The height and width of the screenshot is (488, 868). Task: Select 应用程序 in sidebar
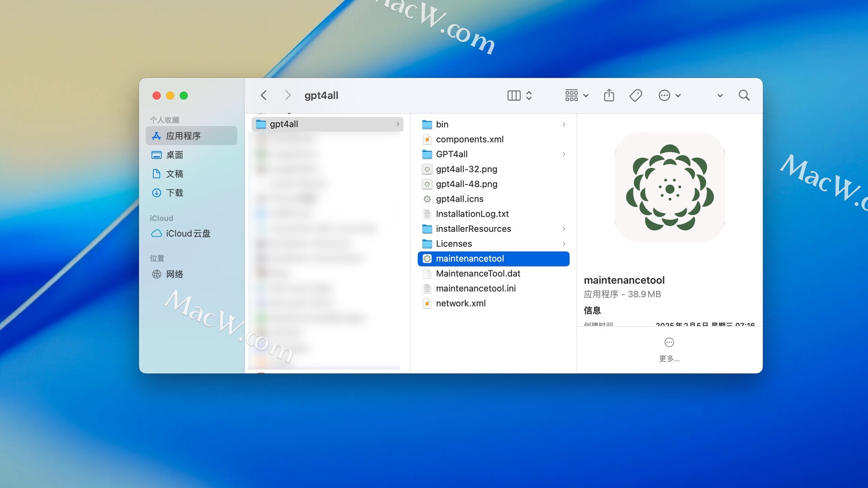[x=192, y=136]
